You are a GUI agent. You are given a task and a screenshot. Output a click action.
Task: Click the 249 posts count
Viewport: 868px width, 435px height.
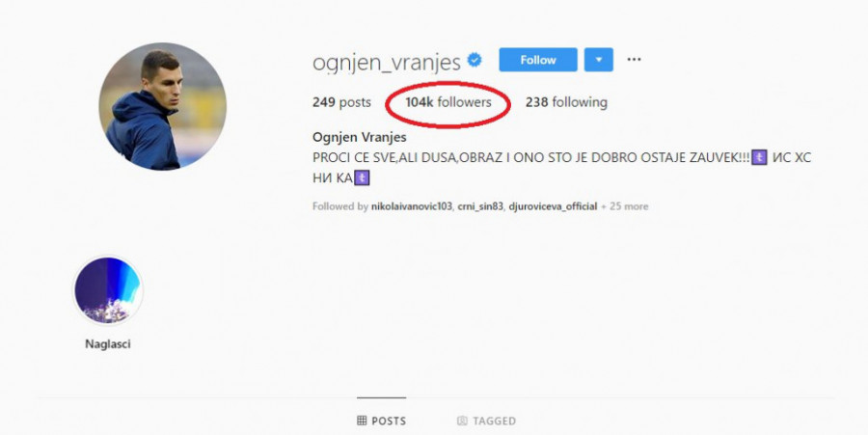pyautogui.click(x=341, y=102)
